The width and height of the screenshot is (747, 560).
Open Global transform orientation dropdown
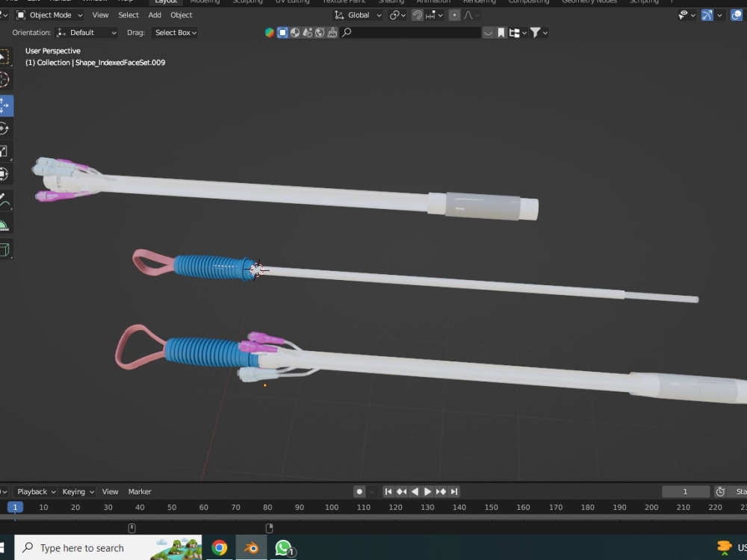coord(357,15)
